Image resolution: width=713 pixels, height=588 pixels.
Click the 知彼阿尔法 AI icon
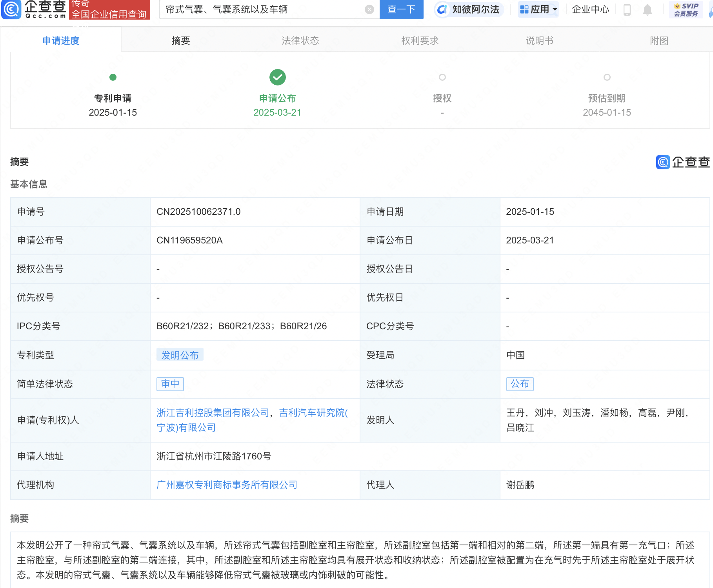(442, 9)
